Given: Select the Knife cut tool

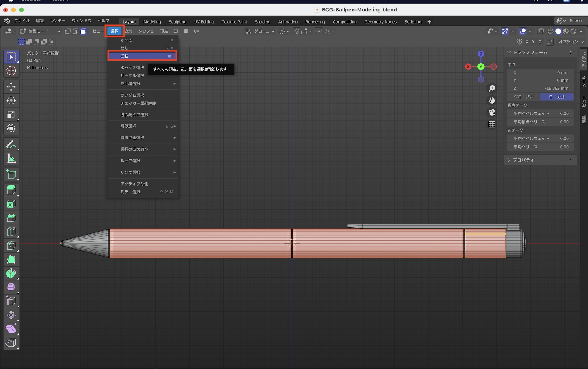Looking at the screenshot, I should pos(11,245).
